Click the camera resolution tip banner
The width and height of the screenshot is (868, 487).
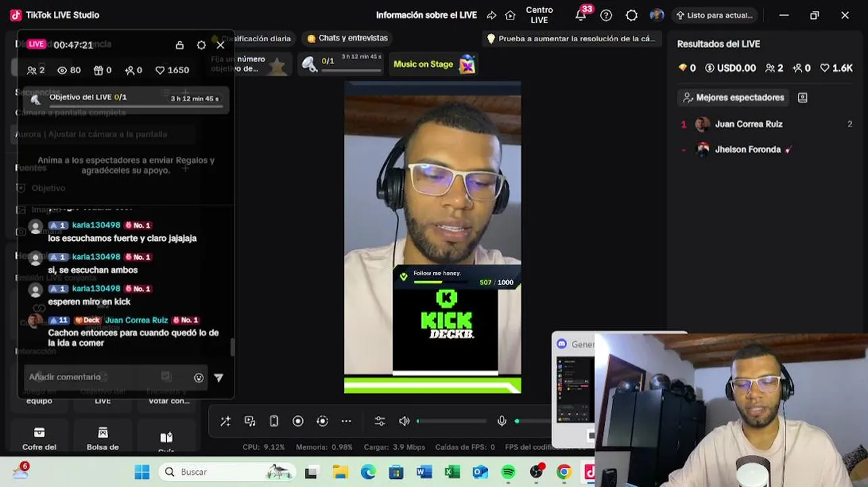[571, 39]
